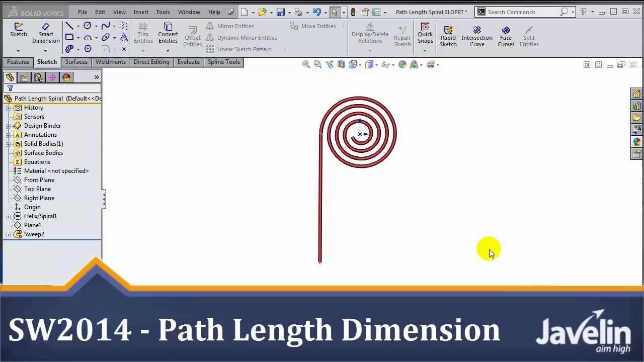This screenshot has width=644, height=362.
Task: Switch to the Spline Tools tab
Action: point(224,62)
